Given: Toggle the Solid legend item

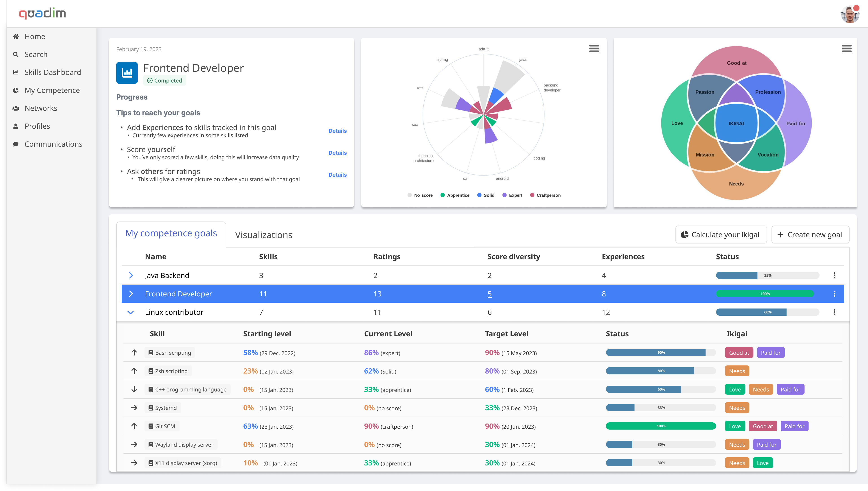Looking at the screenshot, I should click(x=486, y=195).
